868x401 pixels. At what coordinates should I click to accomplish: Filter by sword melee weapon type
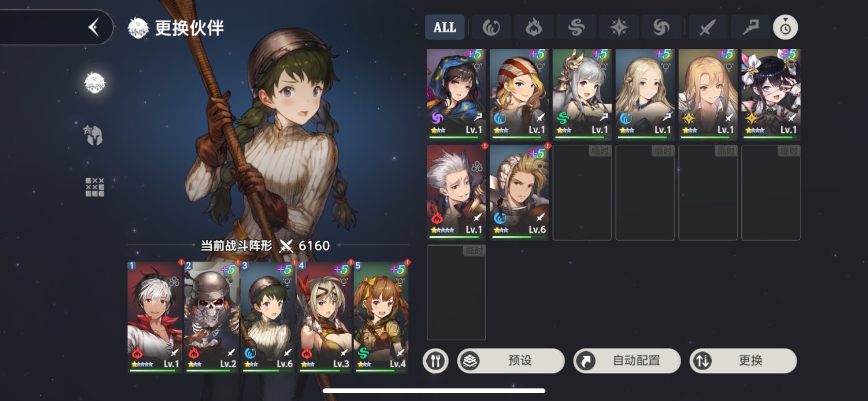coord(708,27)
